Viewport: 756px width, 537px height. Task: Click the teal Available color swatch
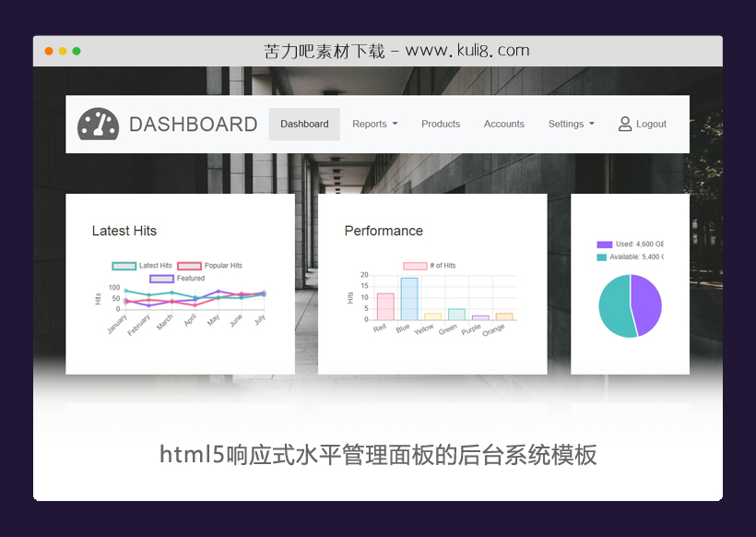point(602,257)
